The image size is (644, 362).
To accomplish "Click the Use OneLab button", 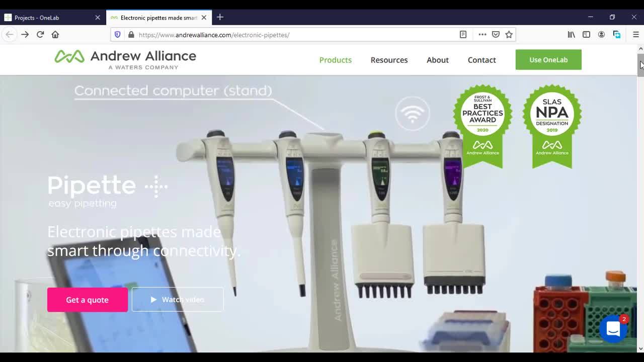I will (x=548, y=60).
